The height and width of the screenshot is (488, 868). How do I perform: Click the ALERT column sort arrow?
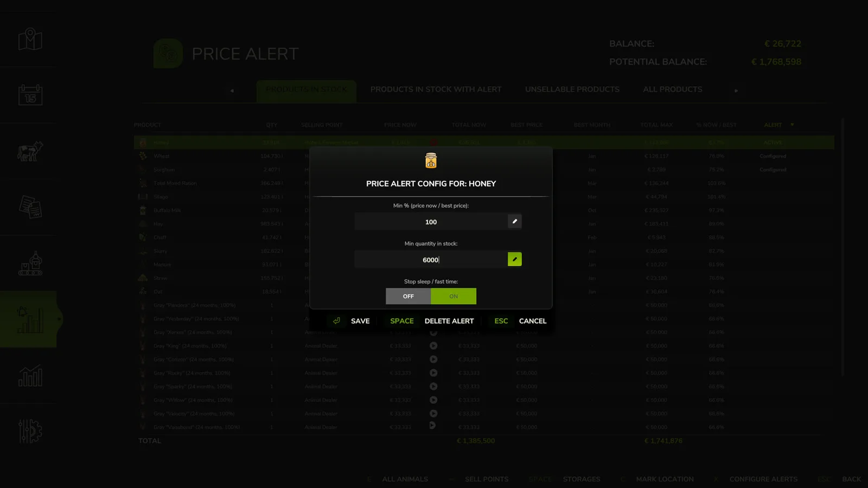[x=792, y=125]
